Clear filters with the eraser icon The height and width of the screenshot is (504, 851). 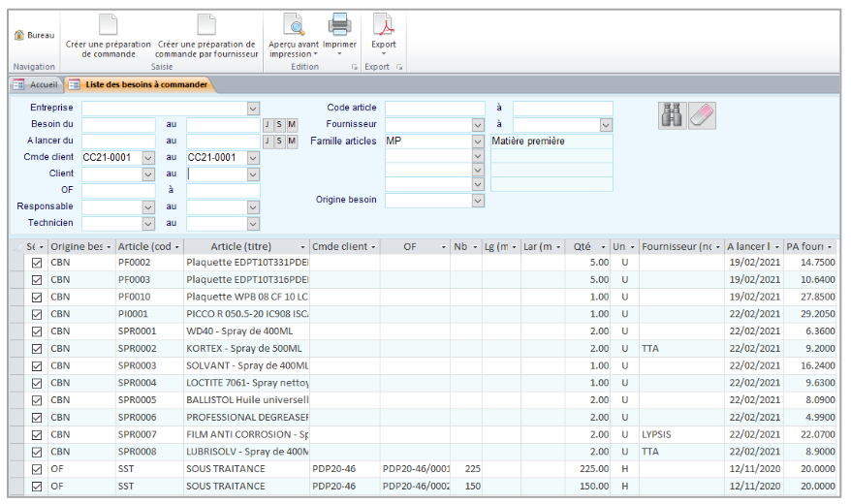702,115
